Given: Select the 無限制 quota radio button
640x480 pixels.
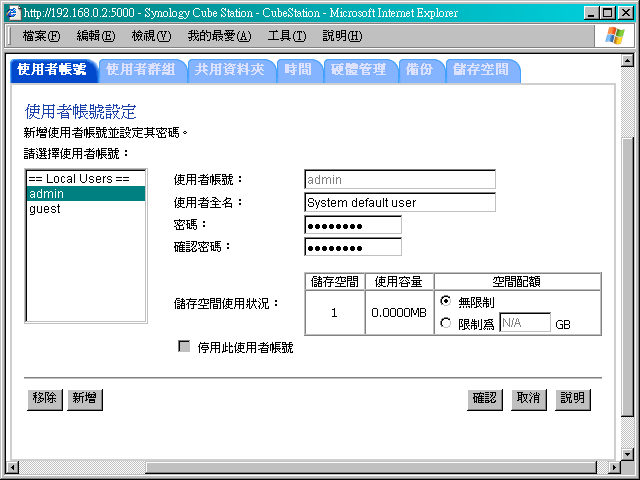Looking at the screenshot, I should 445,301.
